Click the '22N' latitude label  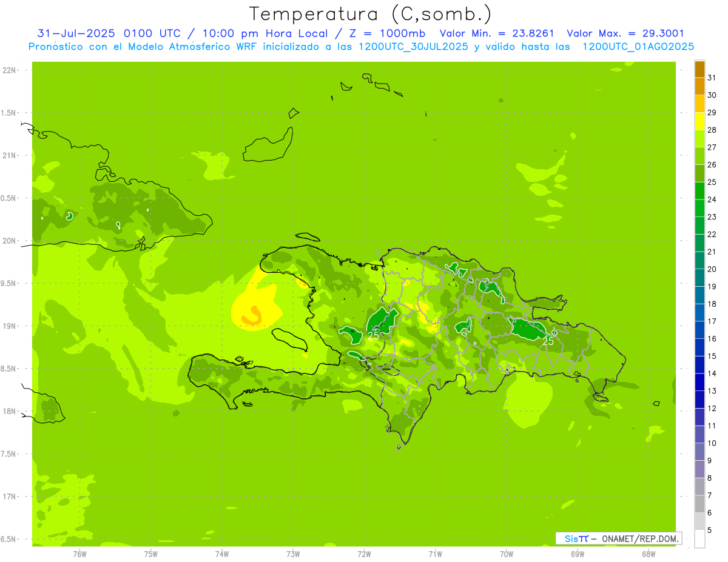pyautogui.click(x=8, y=70)
